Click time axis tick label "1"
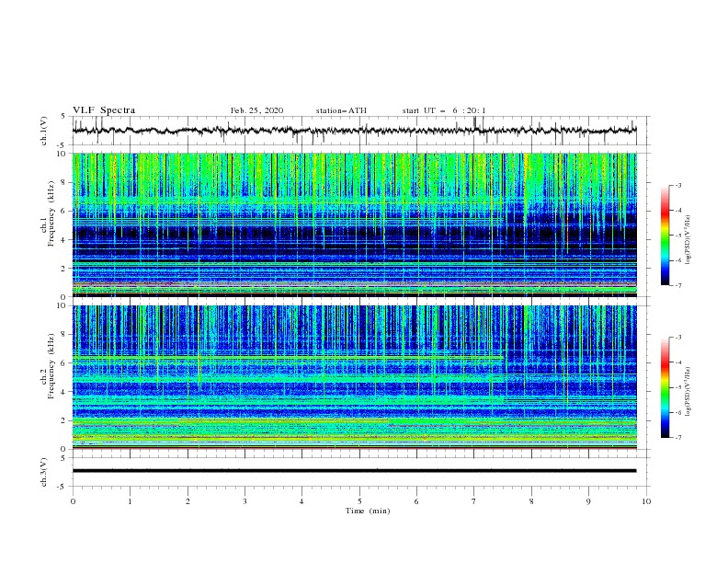The image size is (728, 563). [x=130, y=501]
